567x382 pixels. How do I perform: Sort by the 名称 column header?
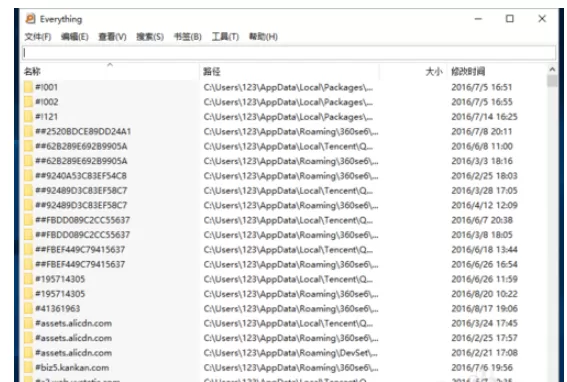[32, 72]
